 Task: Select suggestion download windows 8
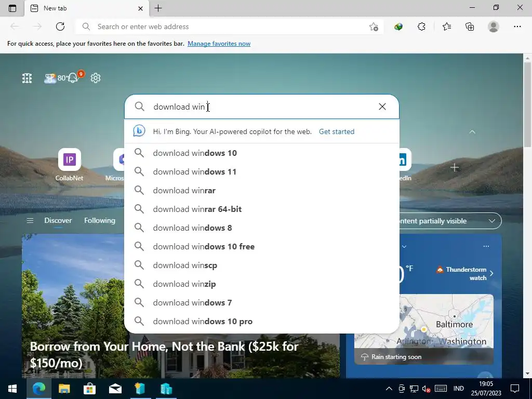[x=262, y=228]
